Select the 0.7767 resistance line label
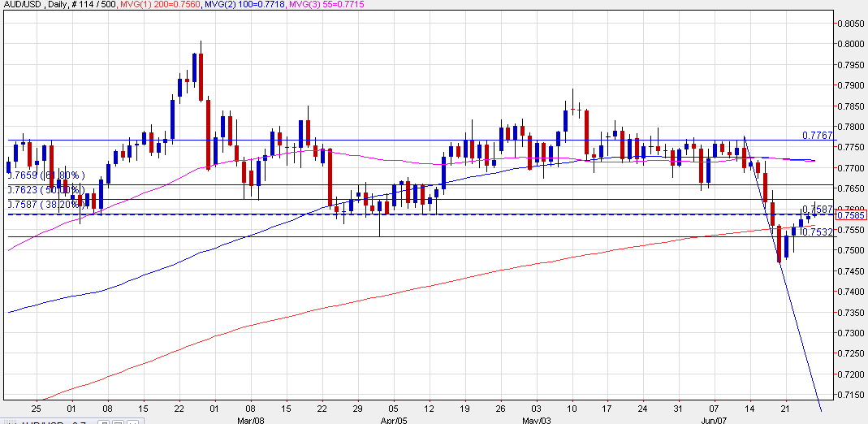868x424 pixels. click(817, 135)
